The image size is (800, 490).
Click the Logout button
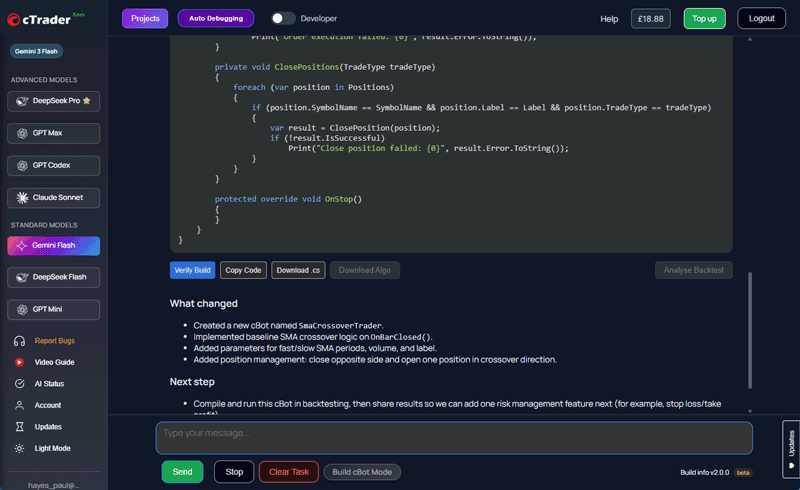[x=761, y=18]
